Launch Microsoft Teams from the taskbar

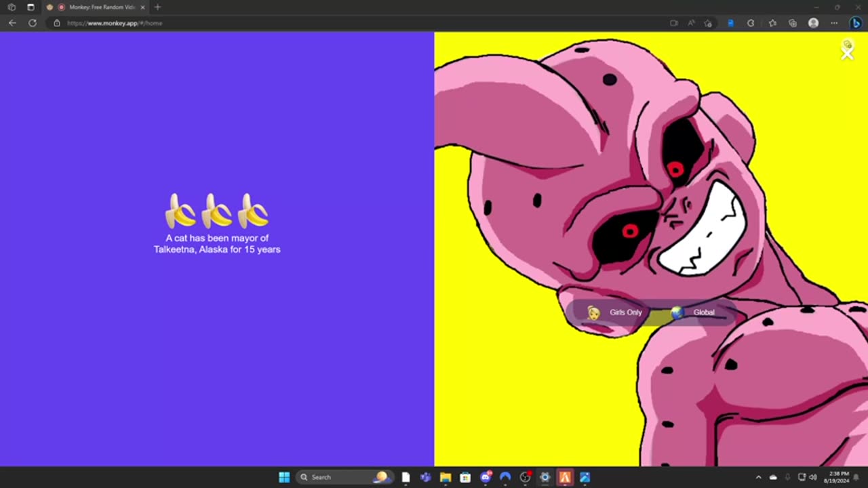(425, 477)
